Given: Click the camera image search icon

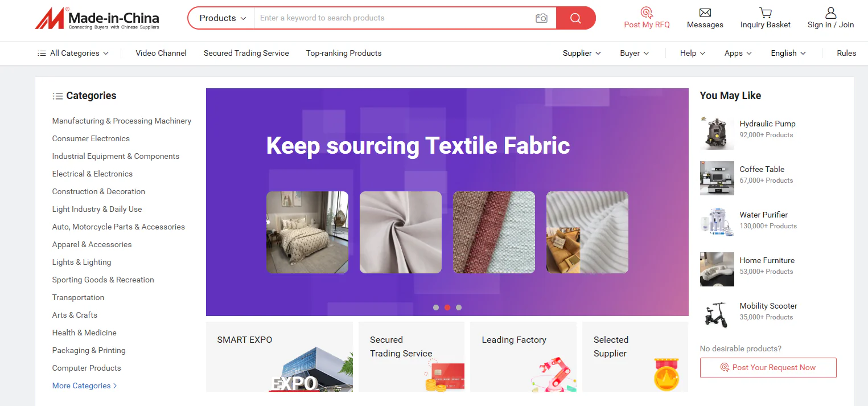Looking at the screenshot, I should pos(541,18).
